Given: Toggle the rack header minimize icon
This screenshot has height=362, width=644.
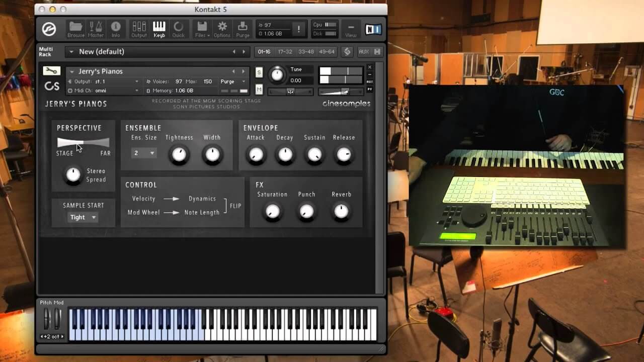Looking at the screenshot, I should (x=377, y=52).
